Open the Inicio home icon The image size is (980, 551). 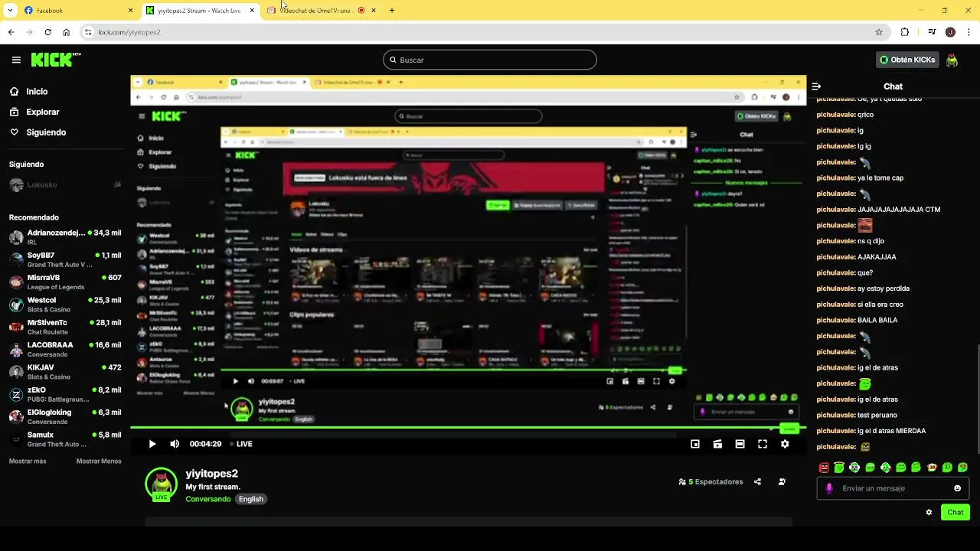pyautogui.click(x=15, y=92)
